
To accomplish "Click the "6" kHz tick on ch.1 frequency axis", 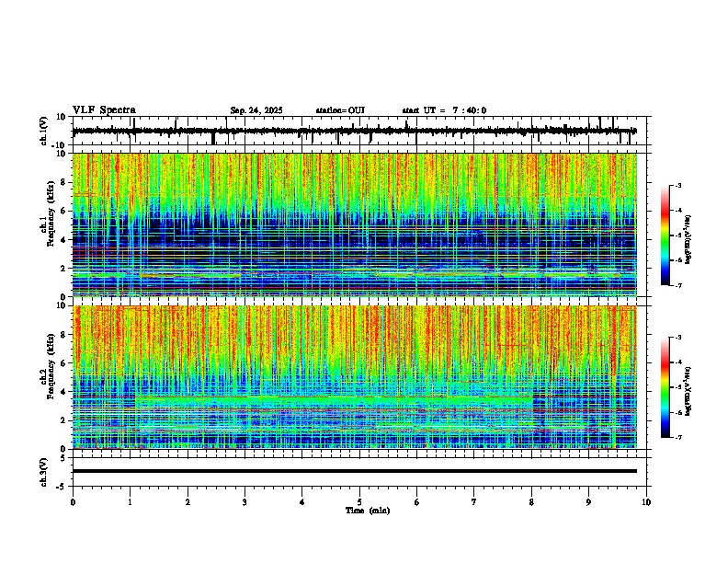I will pos(64,211).
